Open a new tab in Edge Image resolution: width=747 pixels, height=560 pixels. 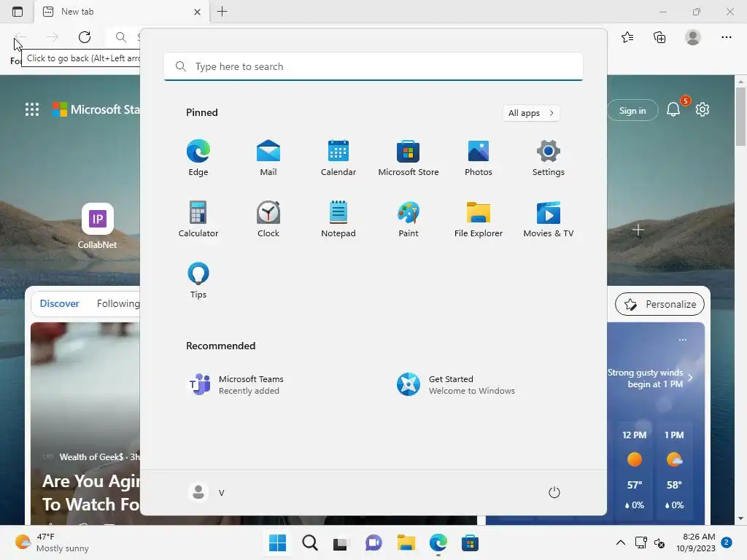pos(222,12)
